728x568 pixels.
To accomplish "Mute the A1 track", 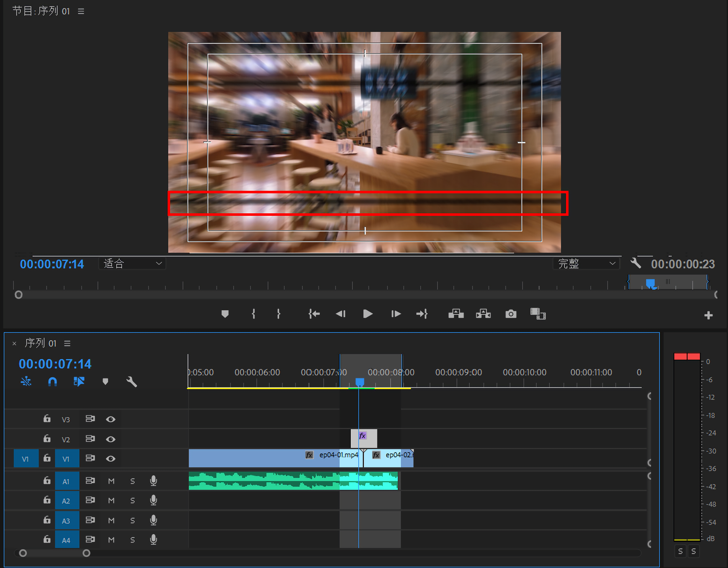I will click(111, 481).
